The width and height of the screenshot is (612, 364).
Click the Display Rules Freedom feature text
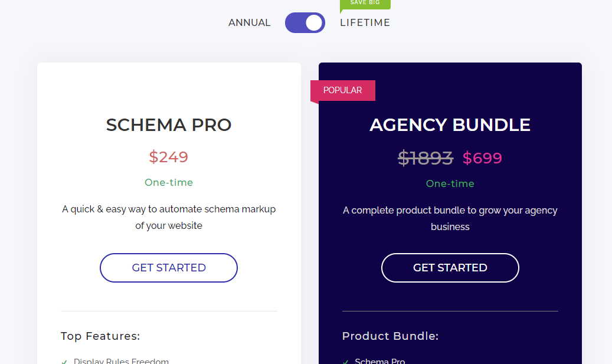point(121,361)
